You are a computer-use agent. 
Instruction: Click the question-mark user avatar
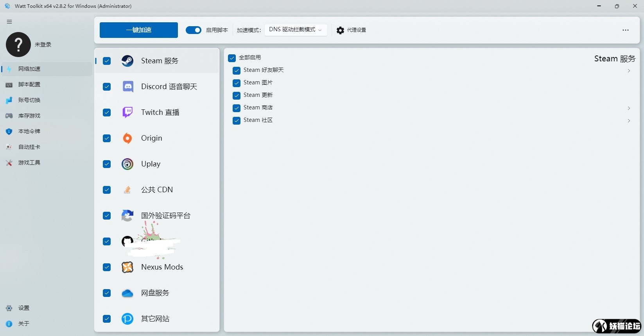click(18, 45)
